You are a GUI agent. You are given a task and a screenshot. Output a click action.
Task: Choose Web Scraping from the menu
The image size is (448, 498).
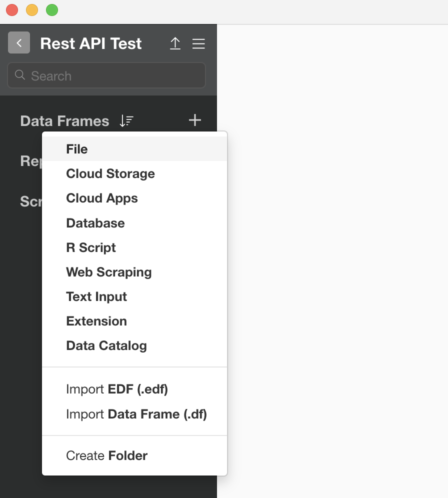click(x=108, y=272)
